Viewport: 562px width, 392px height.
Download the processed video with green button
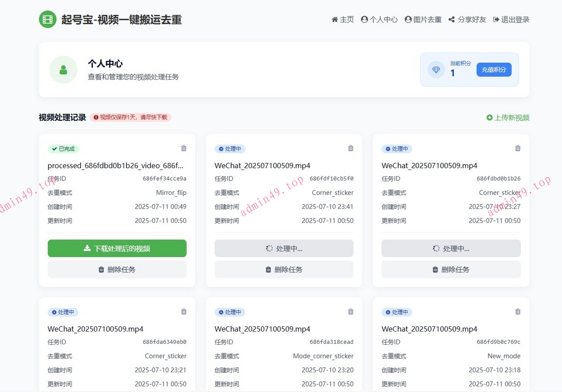117,249
